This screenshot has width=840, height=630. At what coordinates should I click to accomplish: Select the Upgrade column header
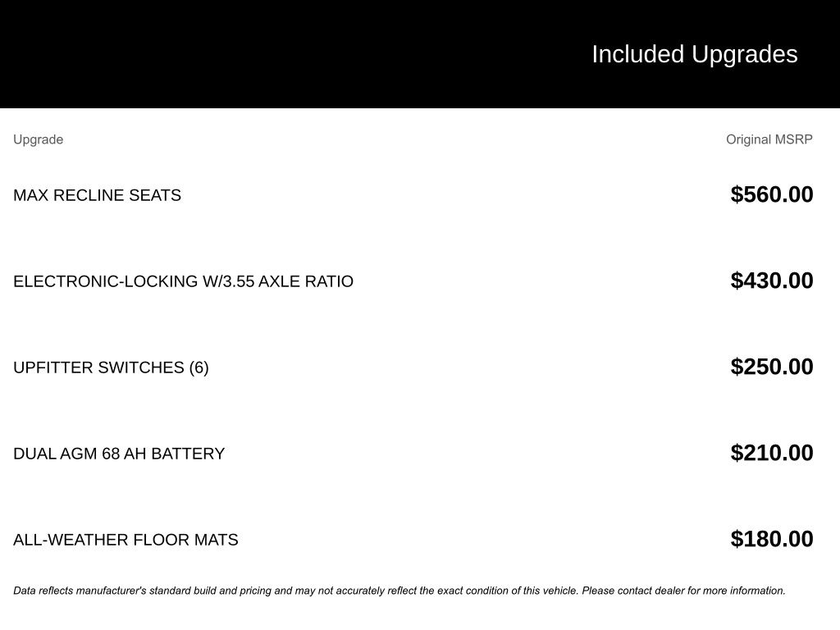click(x=38, y=139)
